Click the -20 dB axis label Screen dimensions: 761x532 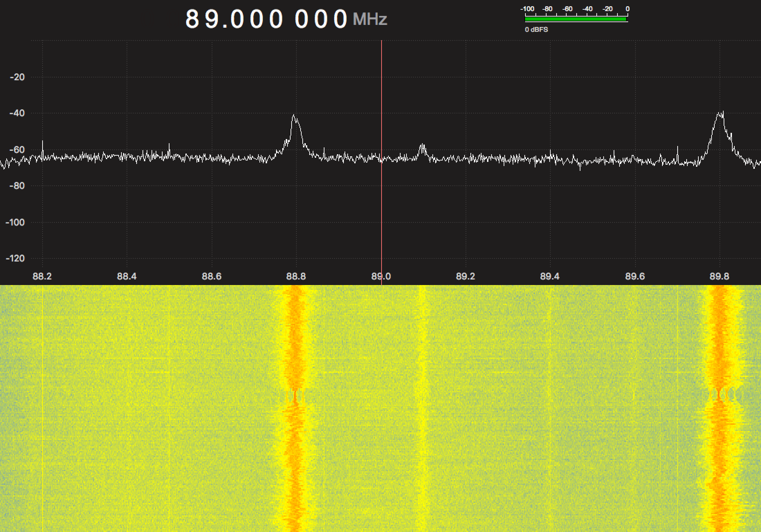pos(17,77)
